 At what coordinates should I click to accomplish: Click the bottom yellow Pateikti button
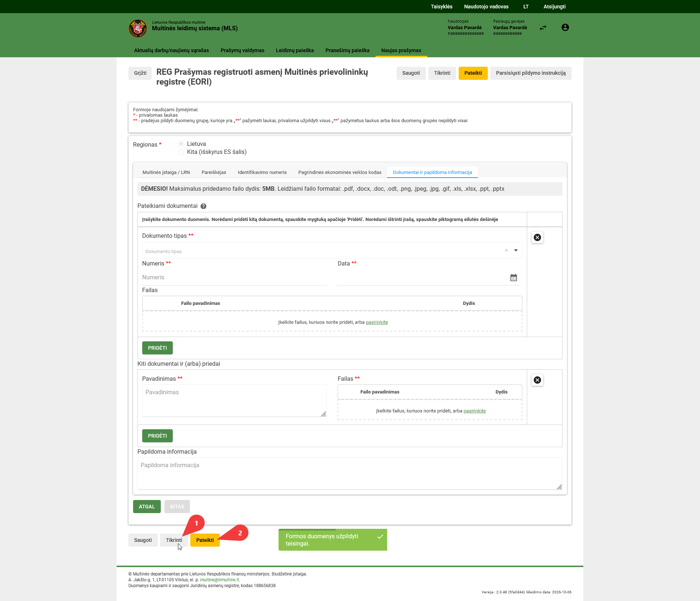[205, 540]
